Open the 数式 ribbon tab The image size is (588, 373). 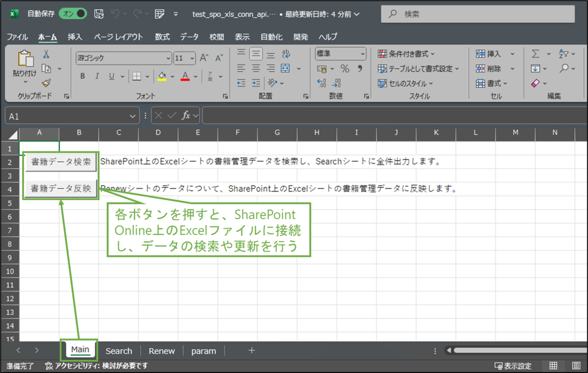coord(162,37)
